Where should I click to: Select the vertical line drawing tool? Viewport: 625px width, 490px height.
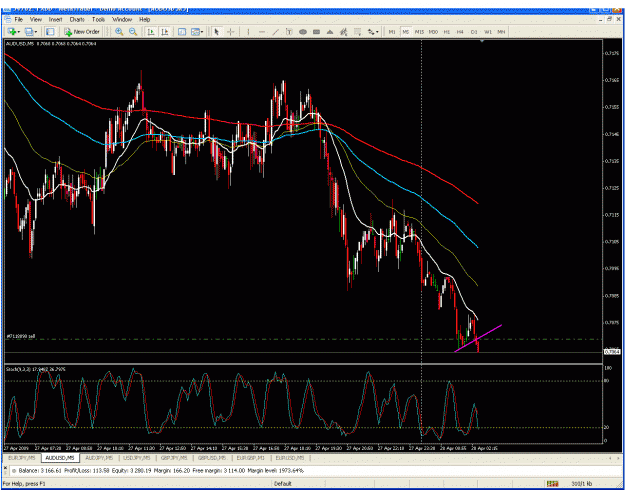coord(248,32)
